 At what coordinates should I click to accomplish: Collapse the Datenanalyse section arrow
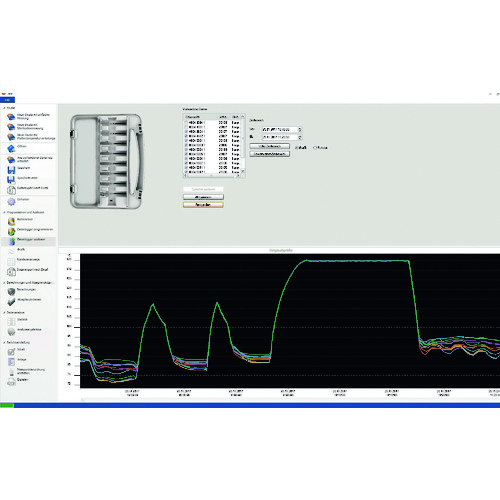[x=4, y=313]
